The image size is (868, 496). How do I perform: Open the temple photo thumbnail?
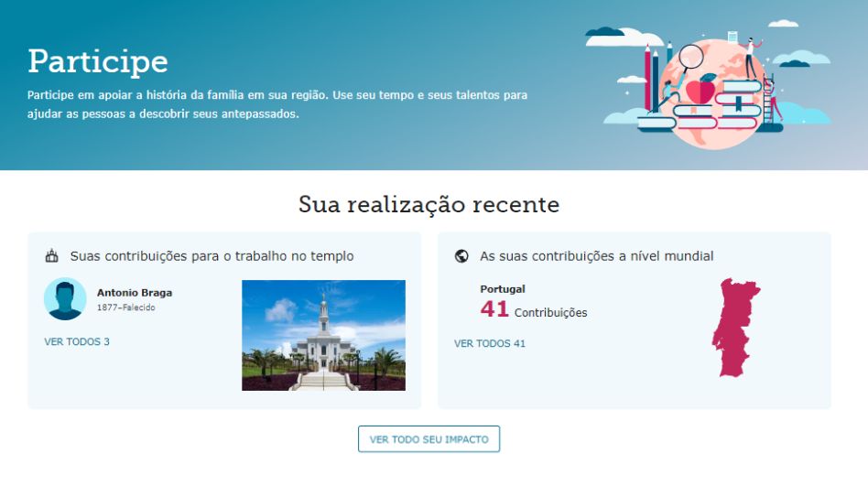323,336
